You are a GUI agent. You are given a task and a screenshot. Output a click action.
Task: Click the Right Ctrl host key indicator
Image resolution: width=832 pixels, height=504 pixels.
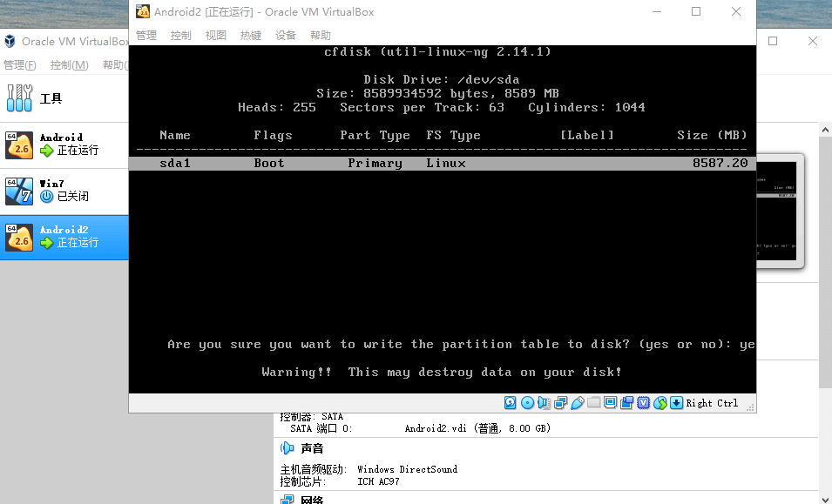(x=712, y=403)
